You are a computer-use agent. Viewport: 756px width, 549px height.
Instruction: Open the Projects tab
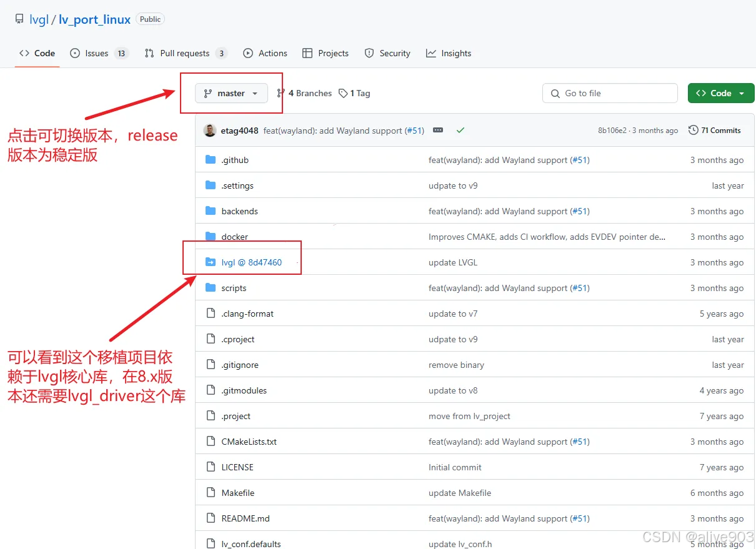tap(326, 53)
